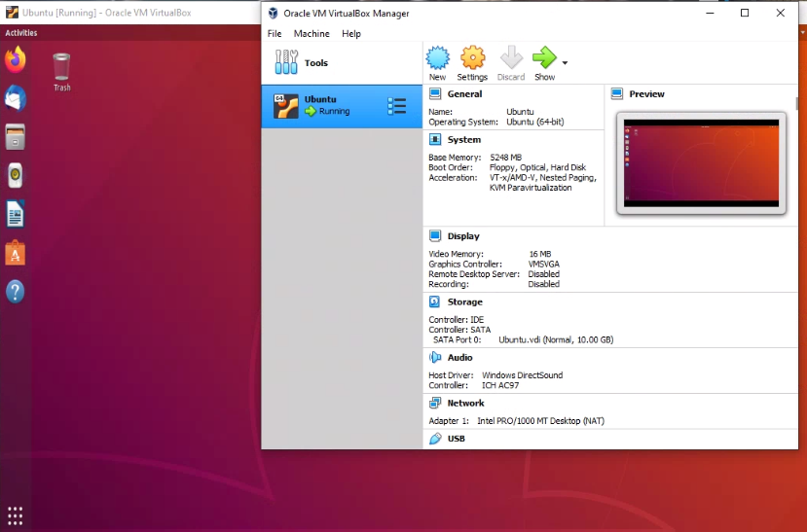The image size is (807, 532).
Task: Open the Display section heading link
Action: pyautogui.click(x=463, y=236)
